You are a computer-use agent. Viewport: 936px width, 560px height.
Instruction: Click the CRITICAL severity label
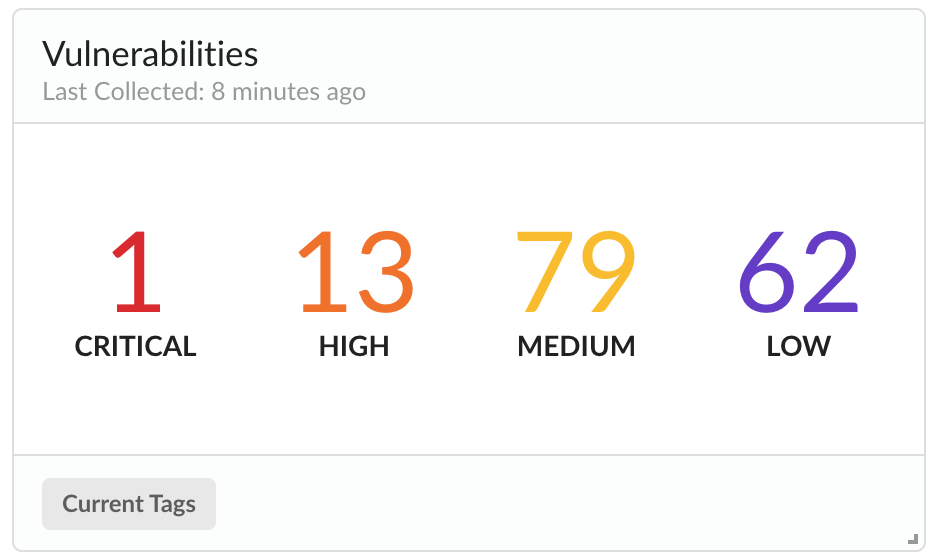[136, 347]
